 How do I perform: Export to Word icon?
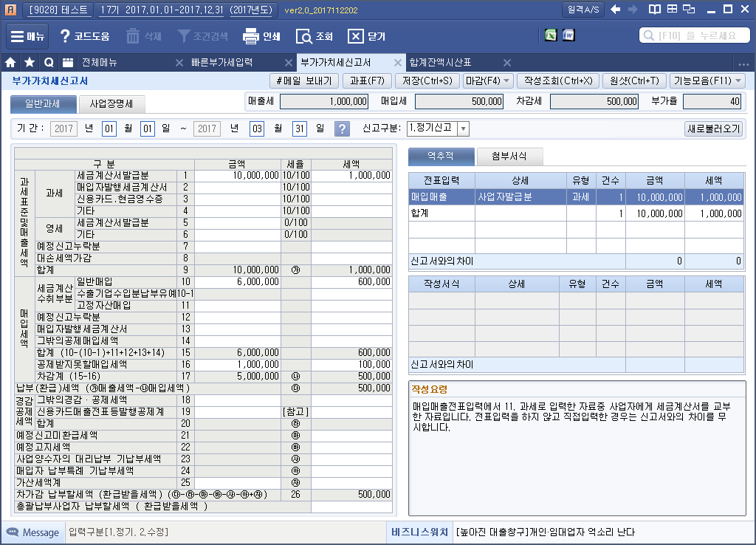coord(568,35)
